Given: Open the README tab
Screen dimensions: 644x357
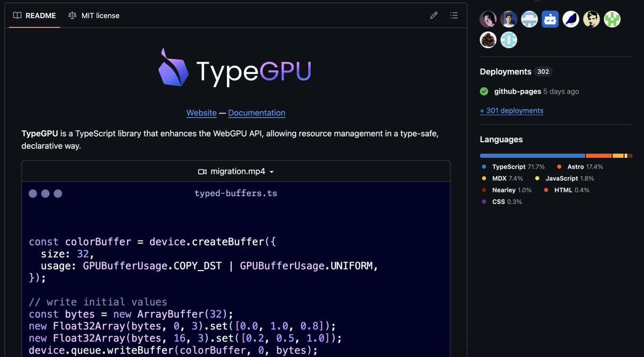Looking at the screenshot, I should coord(34,16).
